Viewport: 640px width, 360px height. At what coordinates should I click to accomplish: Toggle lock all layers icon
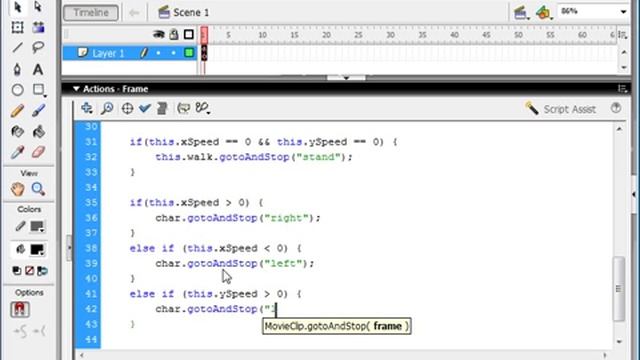[174, 34]
